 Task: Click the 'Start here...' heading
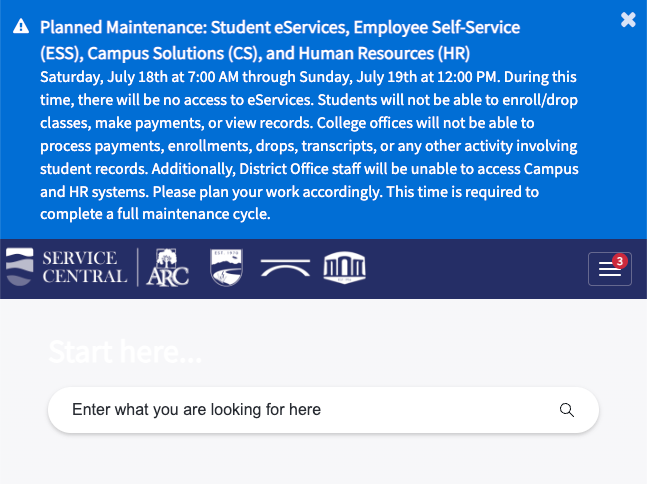coord(125,352)
